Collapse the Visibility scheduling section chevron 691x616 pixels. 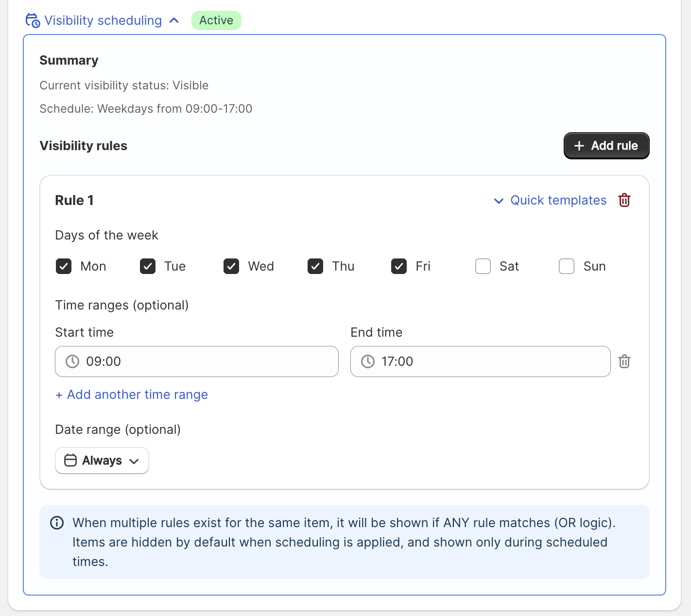click(x=174, y=20)
